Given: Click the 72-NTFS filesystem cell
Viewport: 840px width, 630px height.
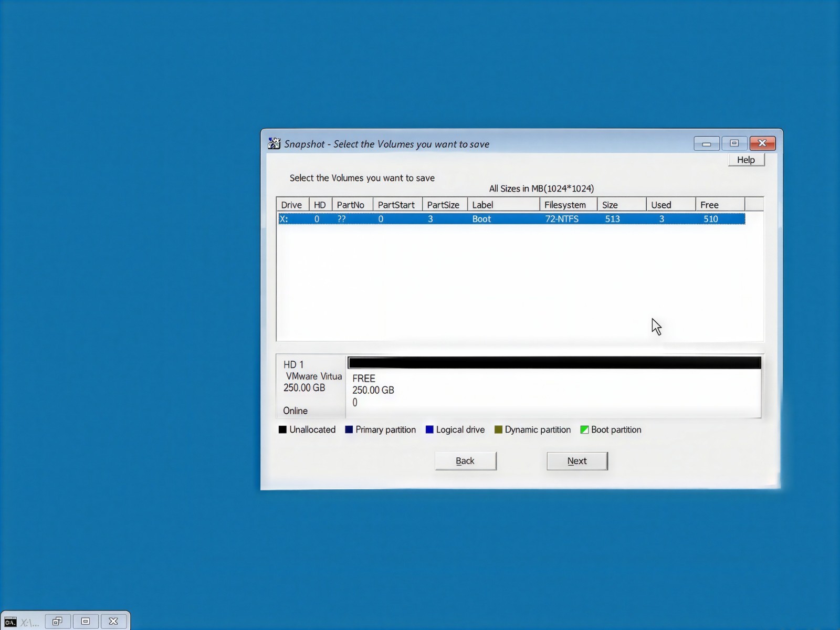Looking at the screenshot, I should (x=562, y=219).
